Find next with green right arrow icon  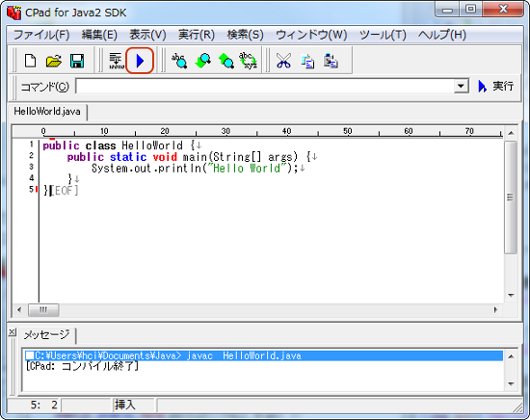(225, 61)
